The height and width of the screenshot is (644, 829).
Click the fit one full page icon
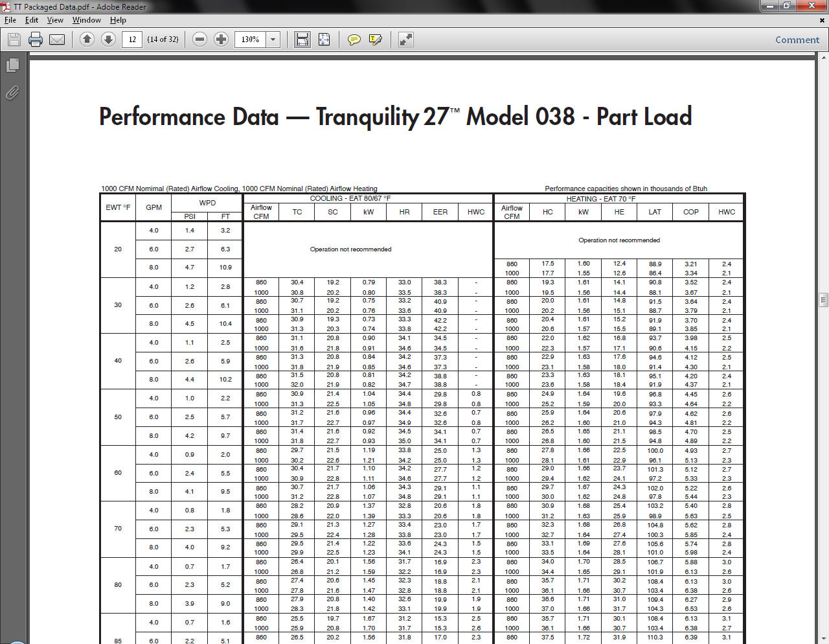tap(324, 40)
